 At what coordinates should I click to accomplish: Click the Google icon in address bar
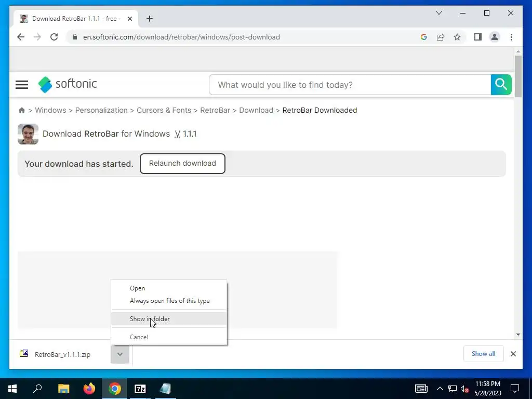tap(424, 37)
